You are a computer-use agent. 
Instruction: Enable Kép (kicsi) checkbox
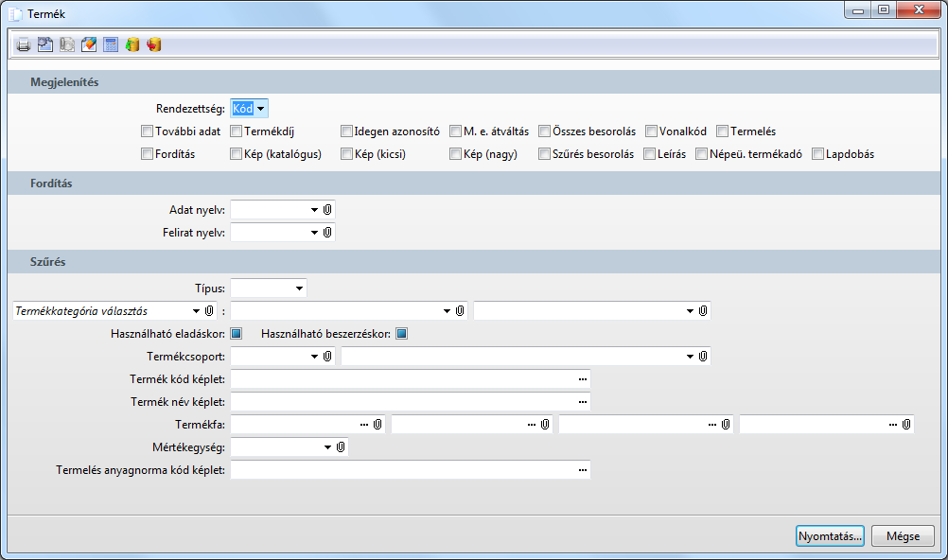(x=346, y=154)
